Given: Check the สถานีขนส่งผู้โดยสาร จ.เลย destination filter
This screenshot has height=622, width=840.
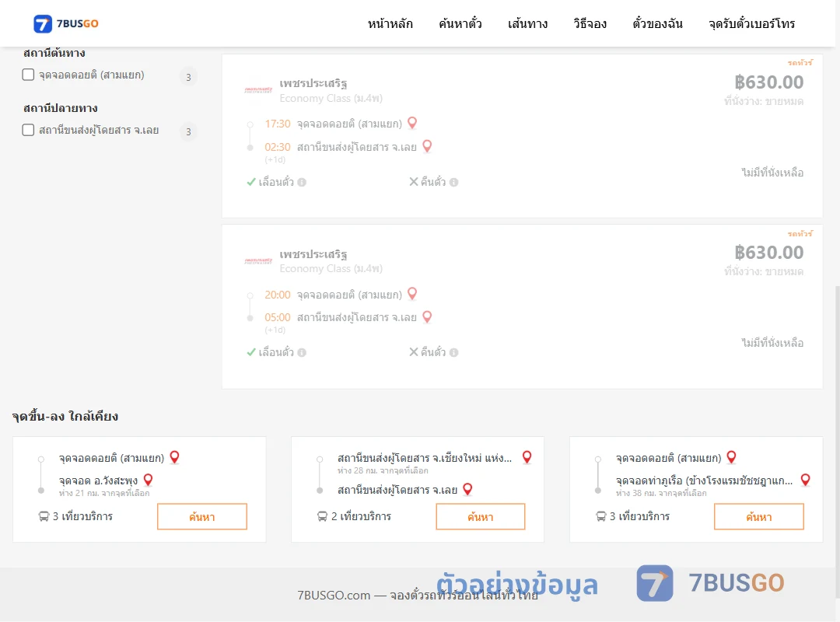Looking at the screenshot, I should click(x=29, y=130).
